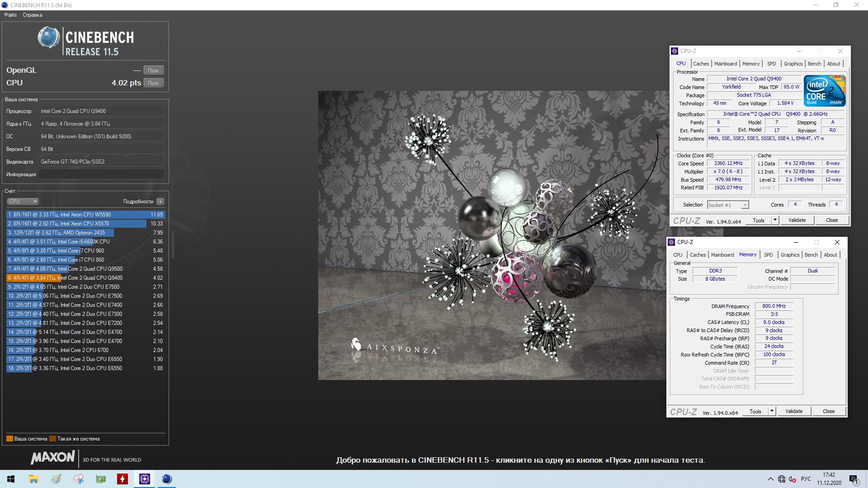Open SPD tab in lower CPU-Z window
This screenshot has width=868, height=488.
click(769, 255)
